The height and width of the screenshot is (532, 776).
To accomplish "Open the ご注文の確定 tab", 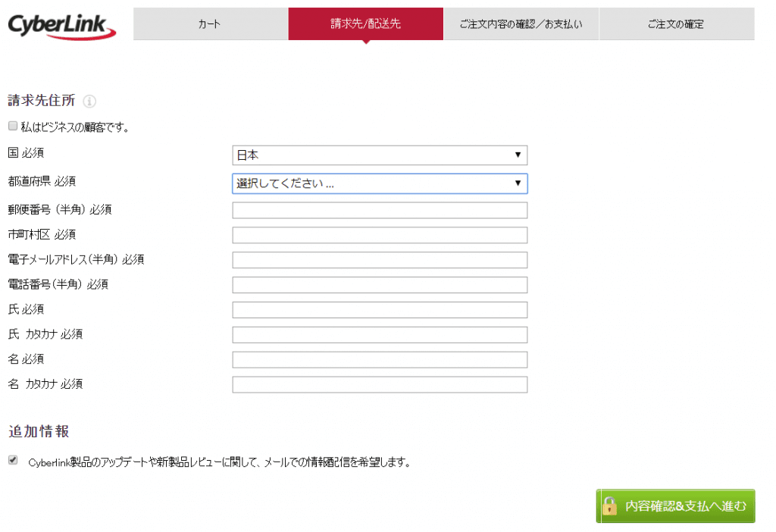I will click(x=676, y=24).
